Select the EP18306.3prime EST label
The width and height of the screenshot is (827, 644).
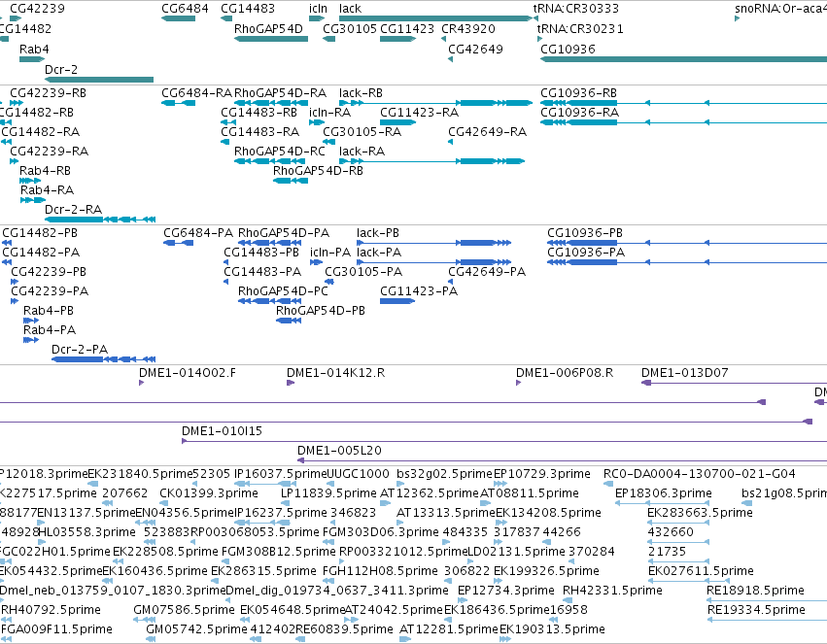(x=664, y=493)
